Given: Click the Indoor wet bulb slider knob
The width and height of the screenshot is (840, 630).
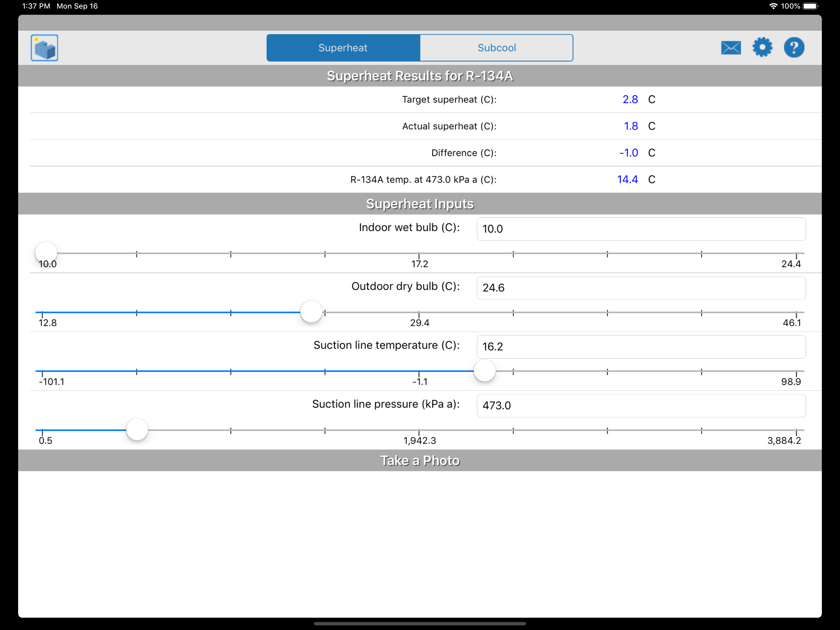Looking at the screenshot, I should click(46, 253).
